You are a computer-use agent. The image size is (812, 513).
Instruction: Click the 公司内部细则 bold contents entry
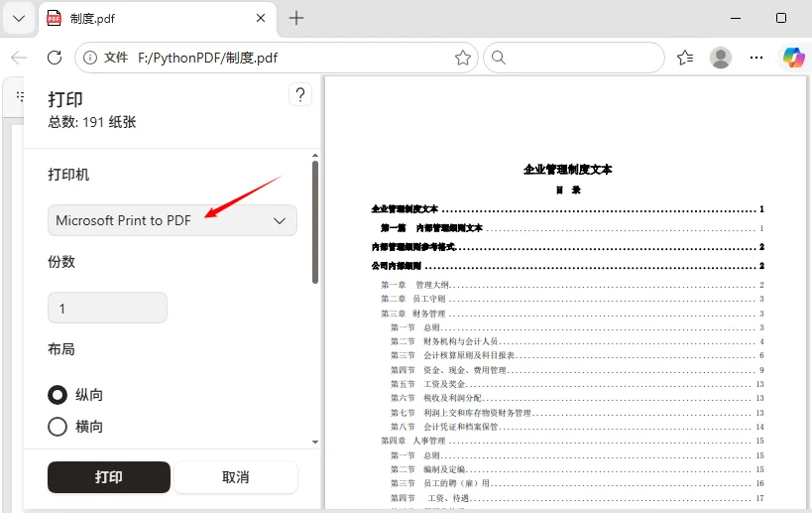[567, 266]
